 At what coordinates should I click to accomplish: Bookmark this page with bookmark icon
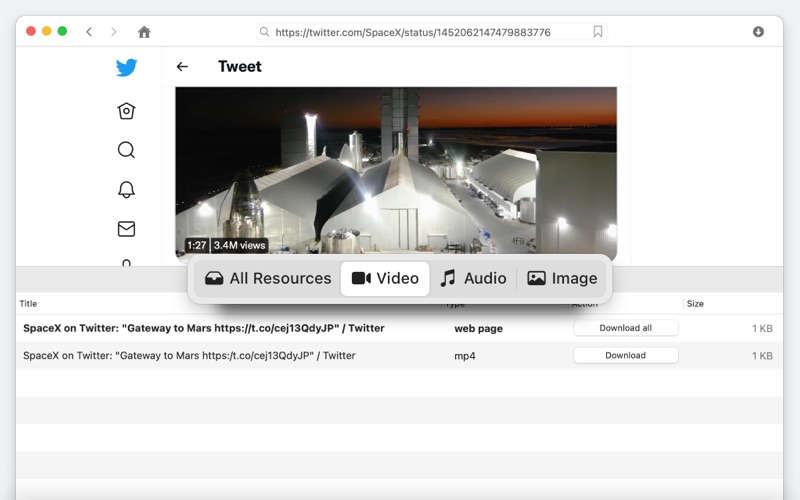click(x=598, y=32)
